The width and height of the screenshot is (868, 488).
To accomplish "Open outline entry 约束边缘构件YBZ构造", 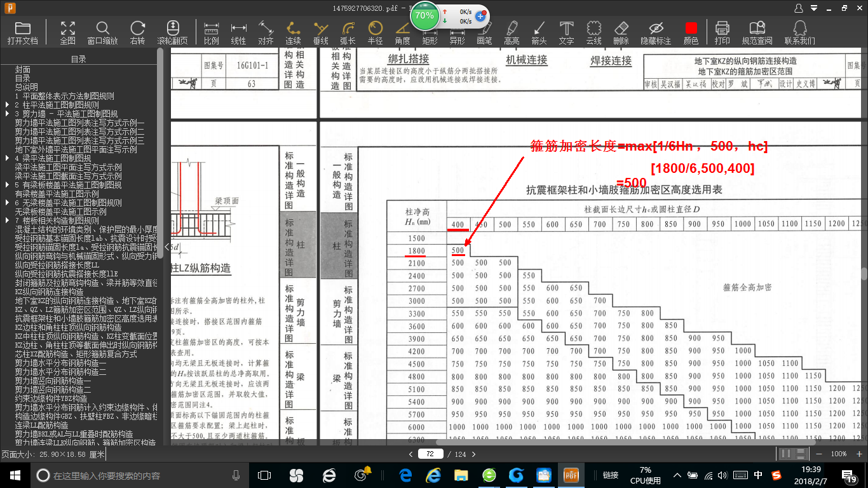I will point(51,398).
